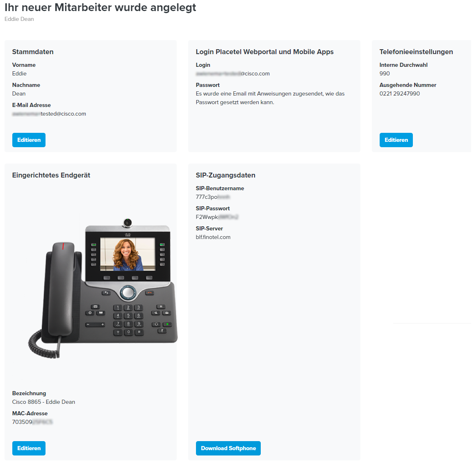Image resolution: width=476 pixels, height=469 pixels.
Task: Click the outgoing number 0221 29247990
Action: [x=399, y=93]
